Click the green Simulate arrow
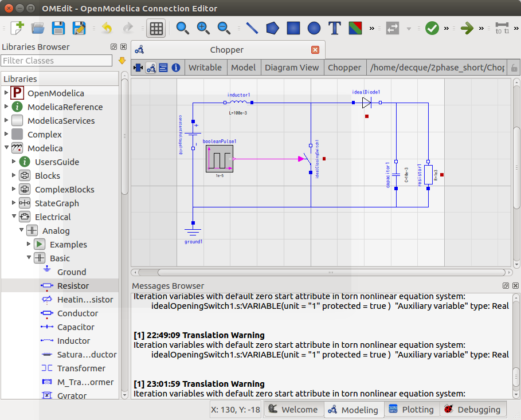This screenshot has width=521, height=420. [x=467, y=28]
